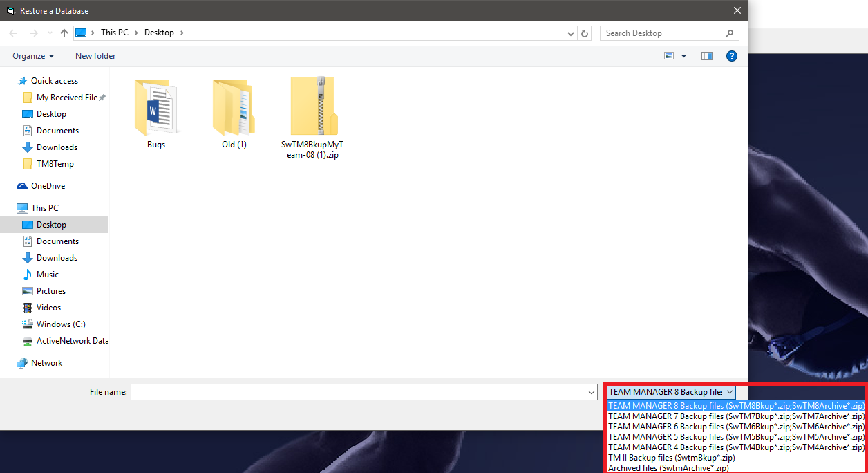Select the Music folder
The image size is (868, 473).
[47, 275]
